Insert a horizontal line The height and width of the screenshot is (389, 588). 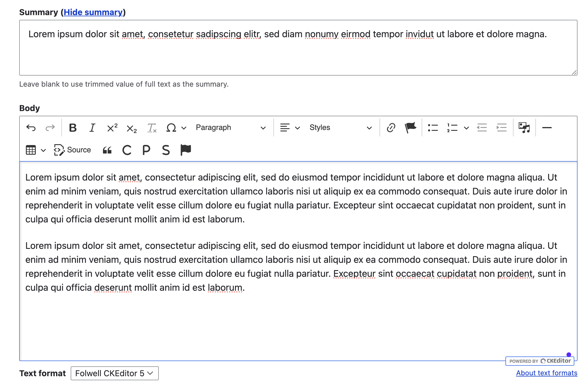(x=547, y=128)
